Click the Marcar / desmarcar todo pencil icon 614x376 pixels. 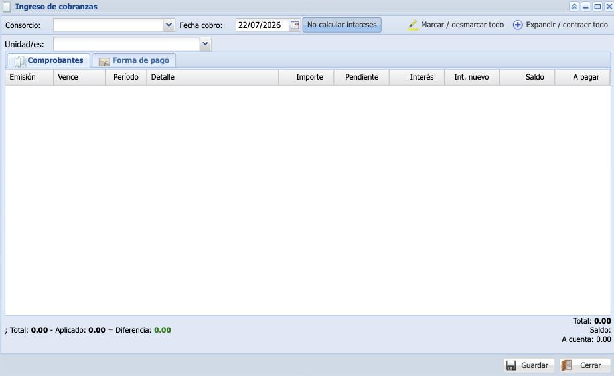pyautogui.click(x=413, y=25)
